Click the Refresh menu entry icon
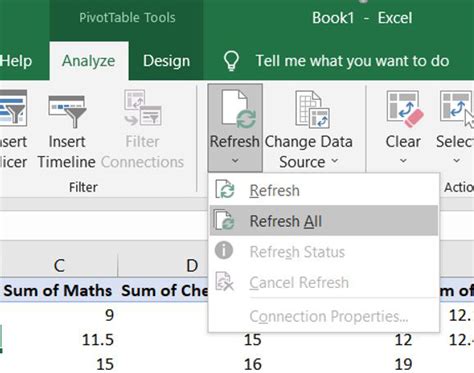 point(225,189)
